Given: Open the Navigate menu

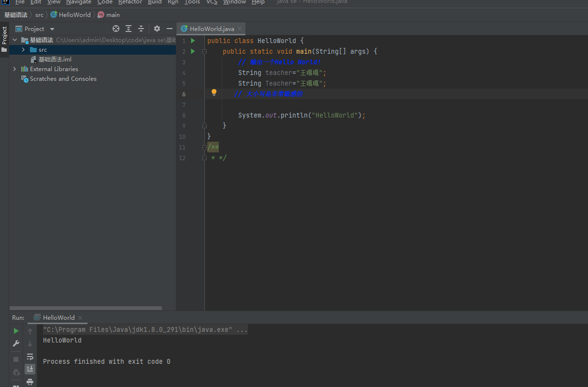Looking at the screenshot, I should pyautogui.click(x=78, y=2).
